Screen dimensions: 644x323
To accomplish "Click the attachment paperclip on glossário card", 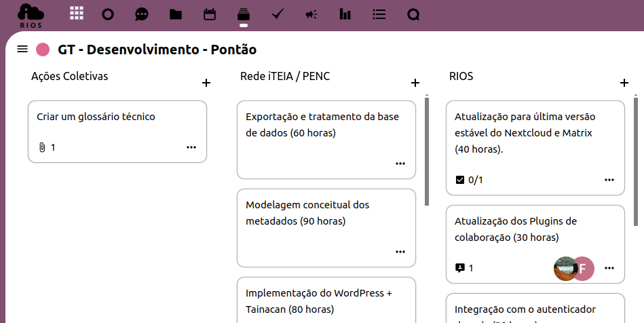I will (x=42, y=147).
